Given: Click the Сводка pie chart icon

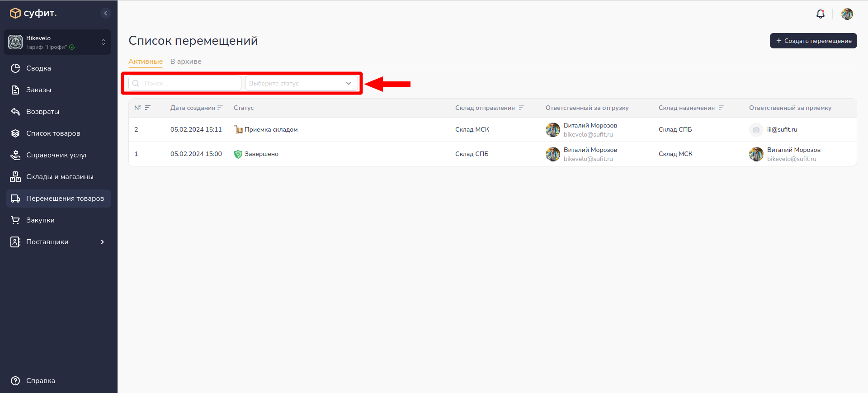Looking at the screenshot, I should [15, 68].
